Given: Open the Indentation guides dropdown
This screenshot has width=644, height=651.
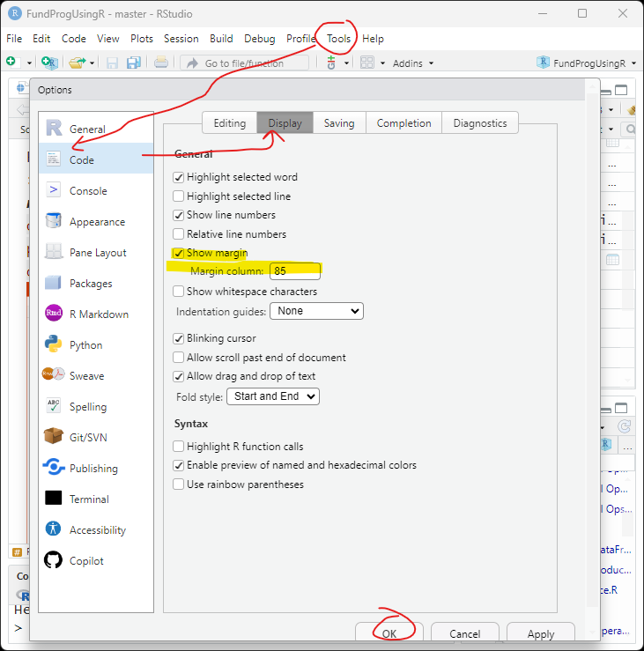Looking at the screenshot, I should (317, 311).
